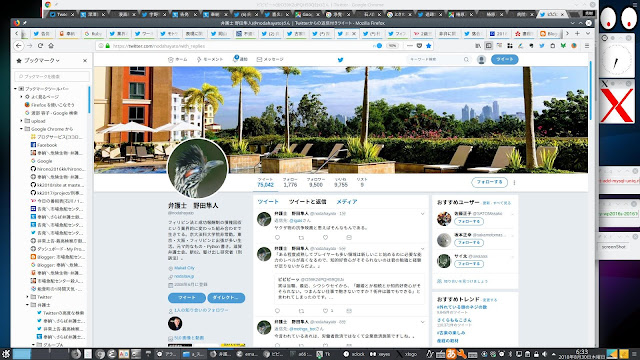Follow the first suggested user

(469, 221)
